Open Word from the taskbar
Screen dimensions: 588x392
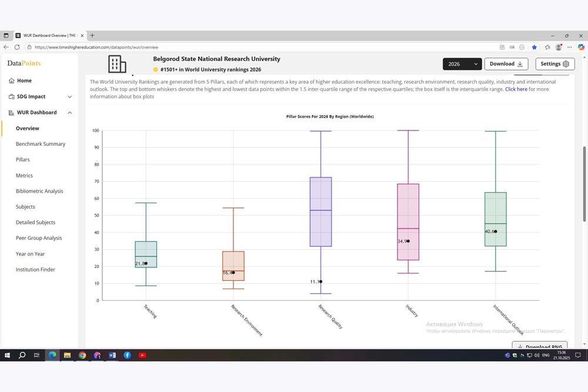[112, 355]
